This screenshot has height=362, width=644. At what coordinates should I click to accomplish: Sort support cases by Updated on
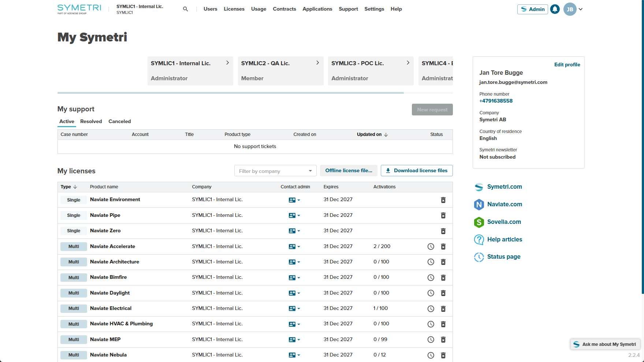tap(372, 134)
